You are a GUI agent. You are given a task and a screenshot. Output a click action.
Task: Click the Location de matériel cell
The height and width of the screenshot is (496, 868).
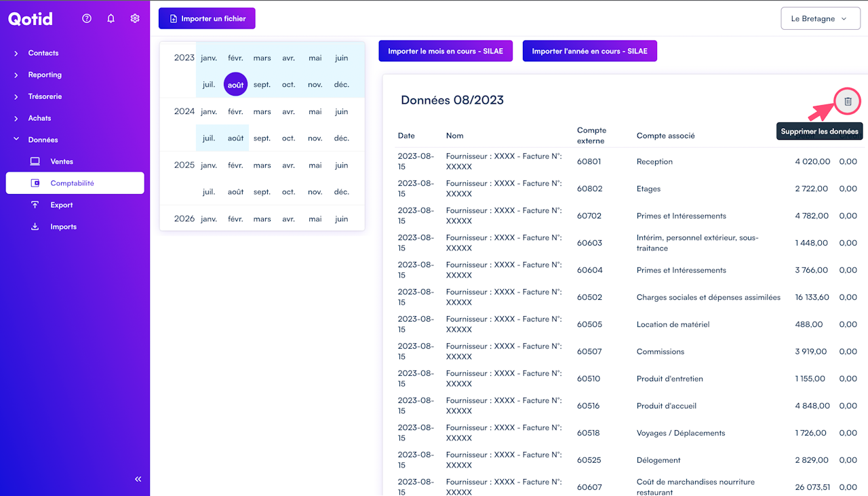[x=673, y=324]
